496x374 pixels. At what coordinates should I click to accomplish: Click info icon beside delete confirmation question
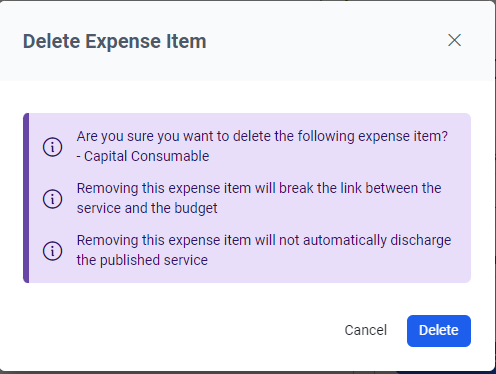coord(52,147)
